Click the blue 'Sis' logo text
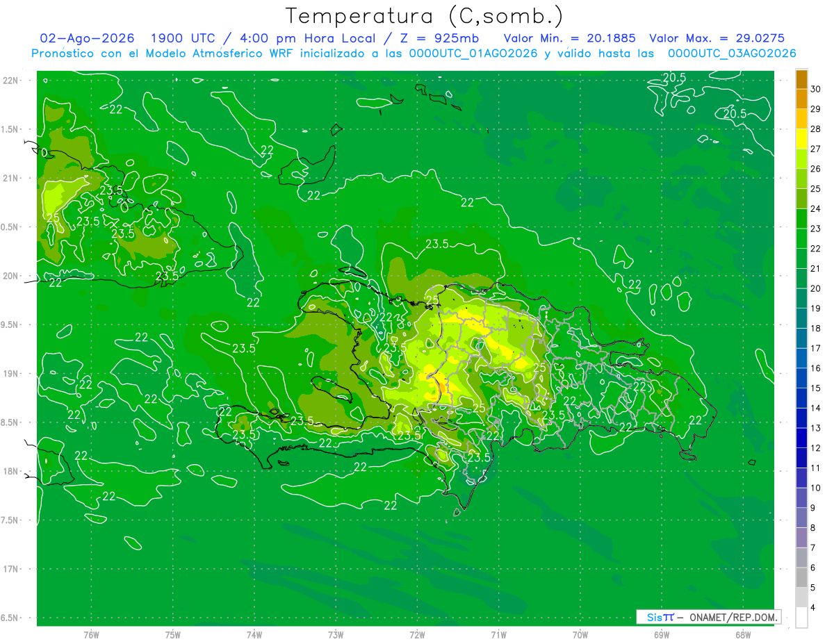834x644 pixels. (x=655, y=617)
